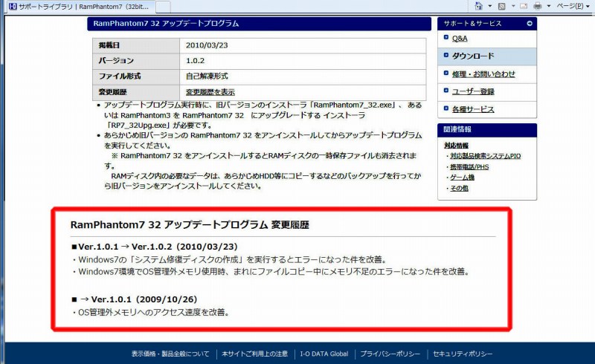Open the Q&A sidebar link
This screenshot has width=595, height=364.
click(x=460, y=38)
